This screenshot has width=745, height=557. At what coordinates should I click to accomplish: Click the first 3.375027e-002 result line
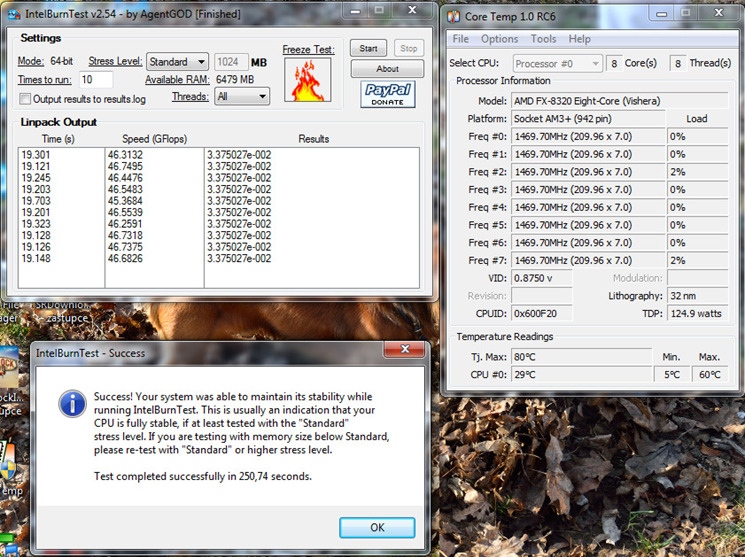click(239, 155)
